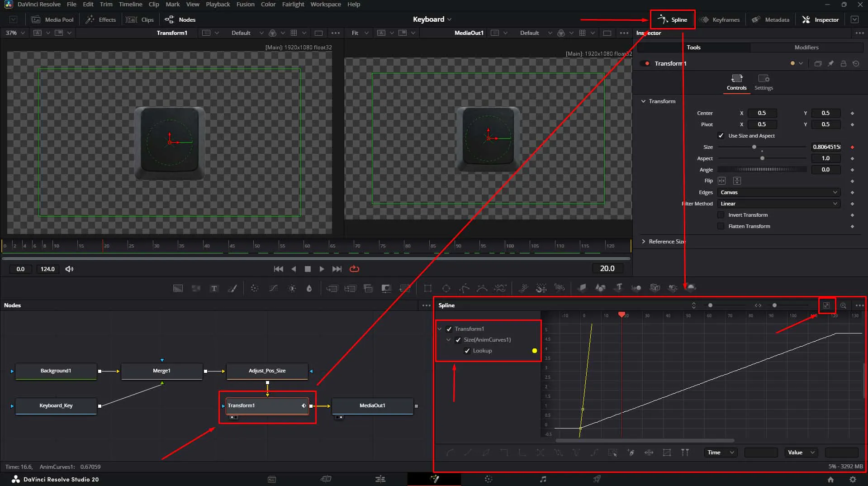Open the spline Time dropdown
Viewport: 868px width, 486px height.
tap(721, 453)
